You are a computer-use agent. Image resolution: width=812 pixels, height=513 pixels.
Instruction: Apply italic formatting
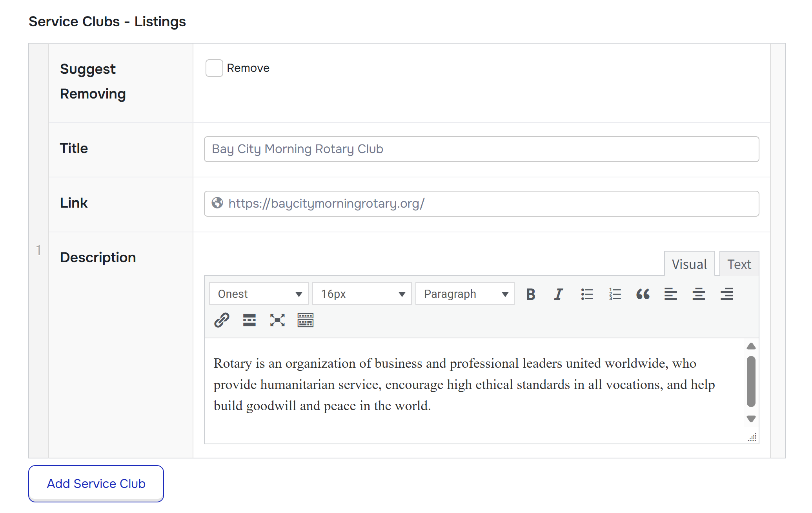pos(559,294)
